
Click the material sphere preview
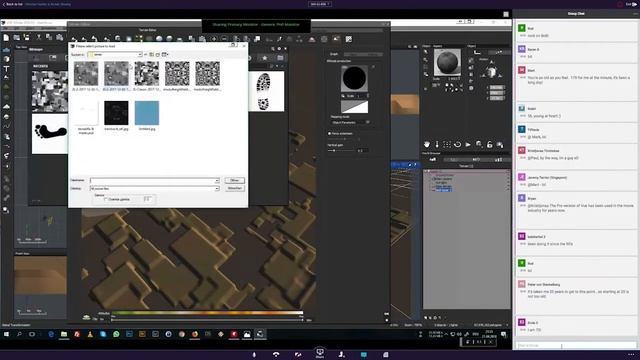click(447, 62)
